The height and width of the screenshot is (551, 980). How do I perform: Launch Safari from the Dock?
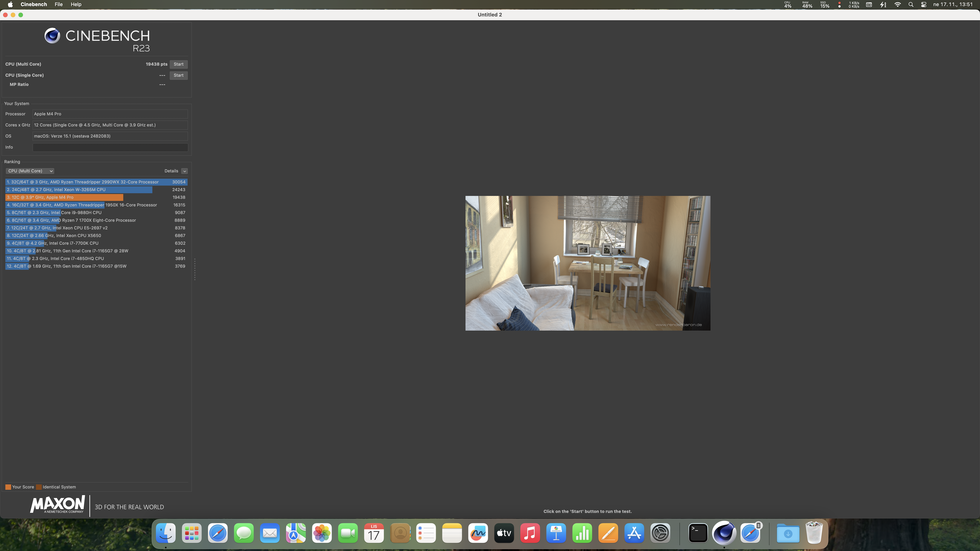click(x=218, y=533)
